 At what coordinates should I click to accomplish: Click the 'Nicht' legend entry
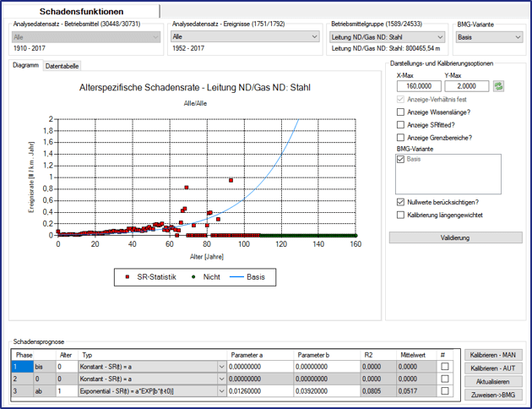tap(206, 277)
